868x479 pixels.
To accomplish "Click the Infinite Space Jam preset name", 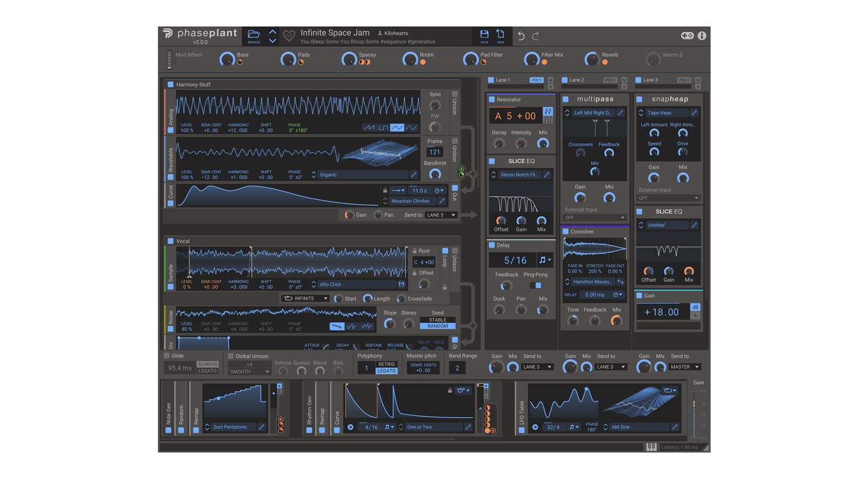I will pos(335,33).
